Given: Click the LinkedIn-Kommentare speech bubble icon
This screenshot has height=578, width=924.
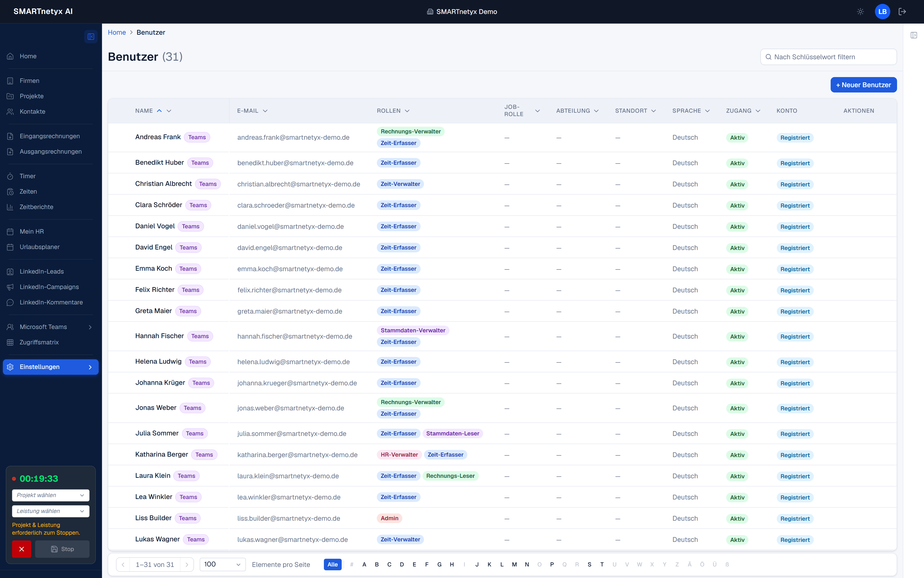Looking at the screenshot, I should click(x=10, y=302).
